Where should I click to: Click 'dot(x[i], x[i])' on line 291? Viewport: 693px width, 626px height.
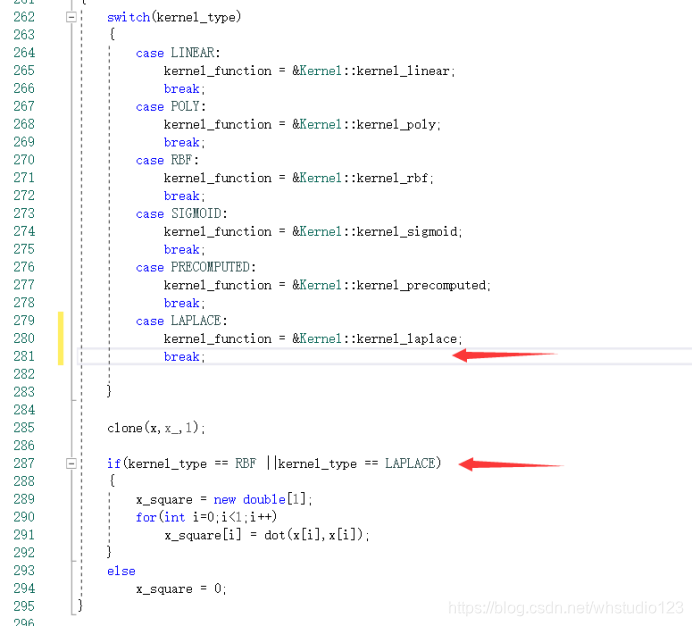tap(313, 535)
